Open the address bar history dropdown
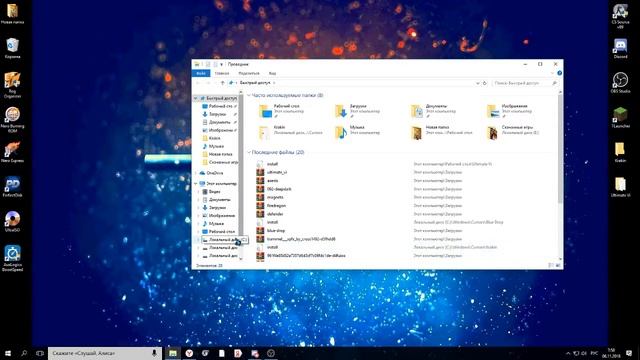Screen dimensions: 640x360 tap(478, 83)
